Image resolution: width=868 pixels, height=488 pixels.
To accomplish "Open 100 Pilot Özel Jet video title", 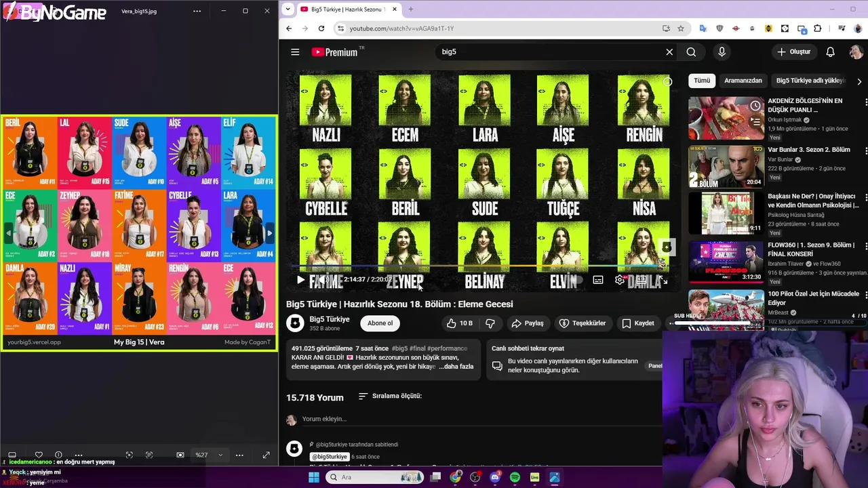I will point(814,298).
